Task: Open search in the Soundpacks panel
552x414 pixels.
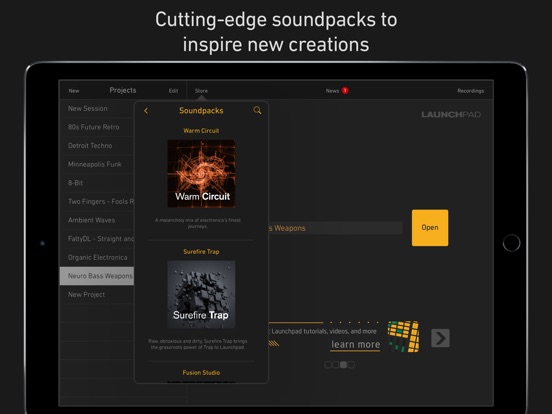Action: (x=257, y=111)
